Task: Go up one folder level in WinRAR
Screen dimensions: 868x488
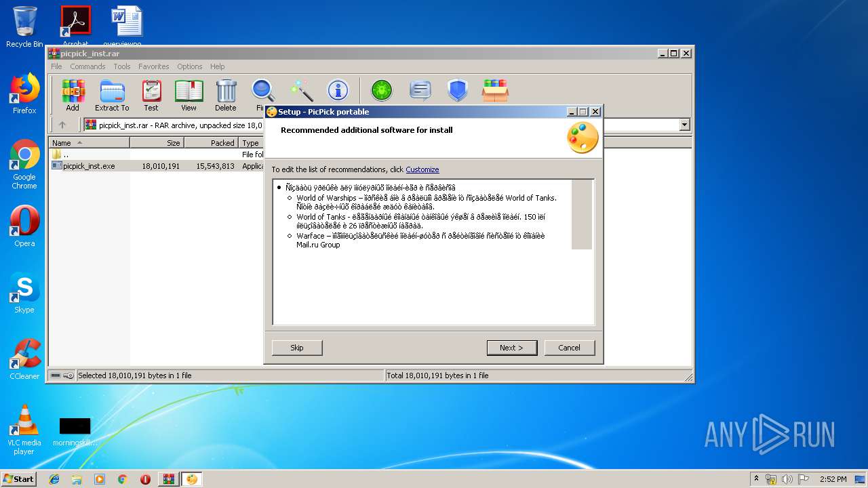Action: (x=62, y=125)
